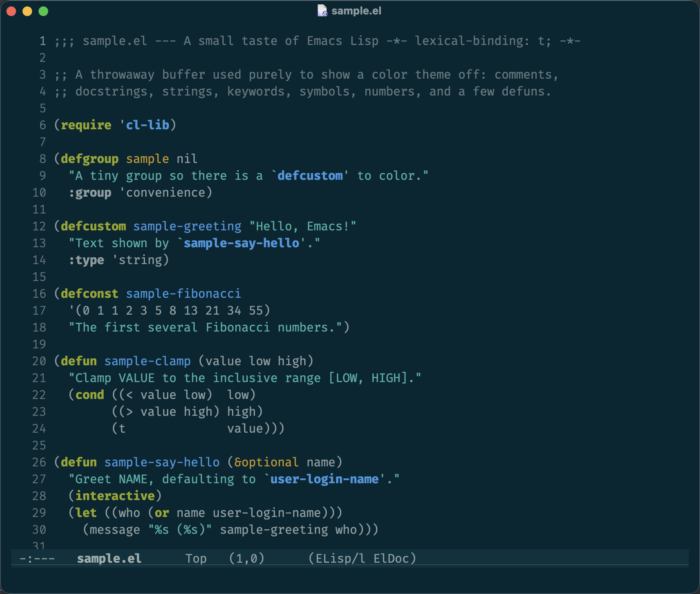Click 'lexical-binding: t;' in line 1 header
This screenshot has height=594, width=700.
click(x=483, y=41)
